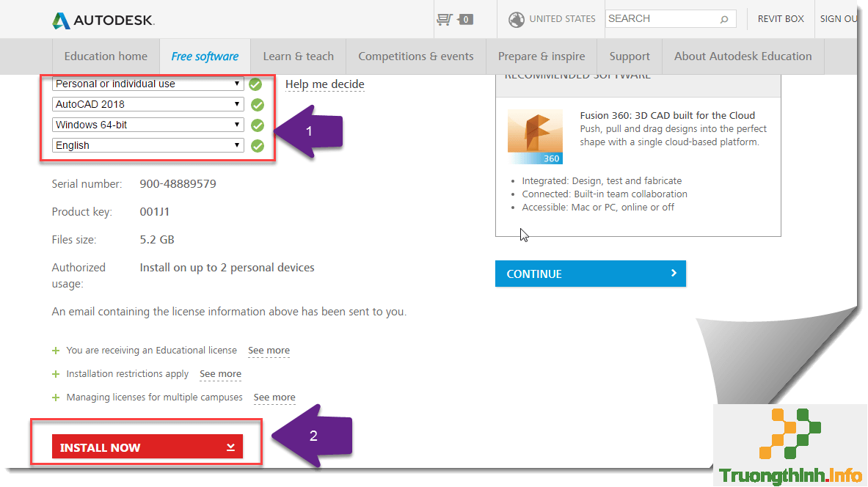This screenshot has height=487, width=868.
Task: Open the English language dropdown
Action: tap(147, 145)
